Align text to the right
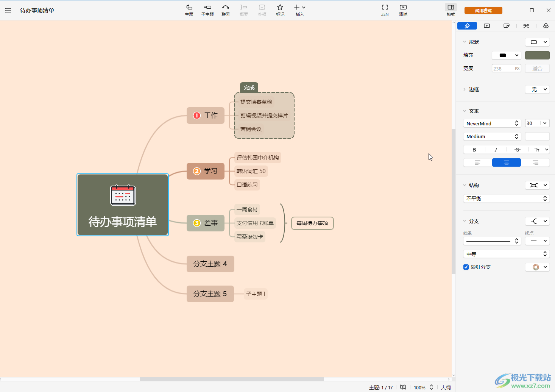 tap(535, 162)
